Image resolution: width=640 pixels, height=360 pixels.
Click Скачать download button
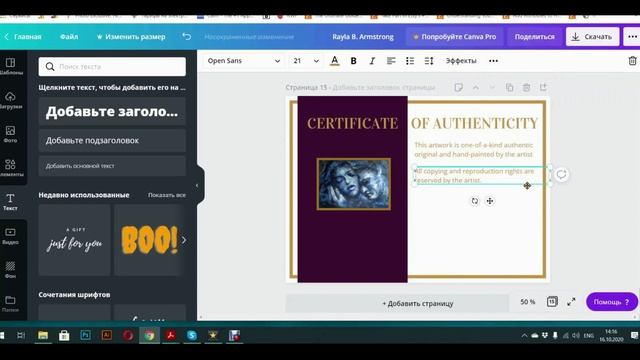pos(592,37)
